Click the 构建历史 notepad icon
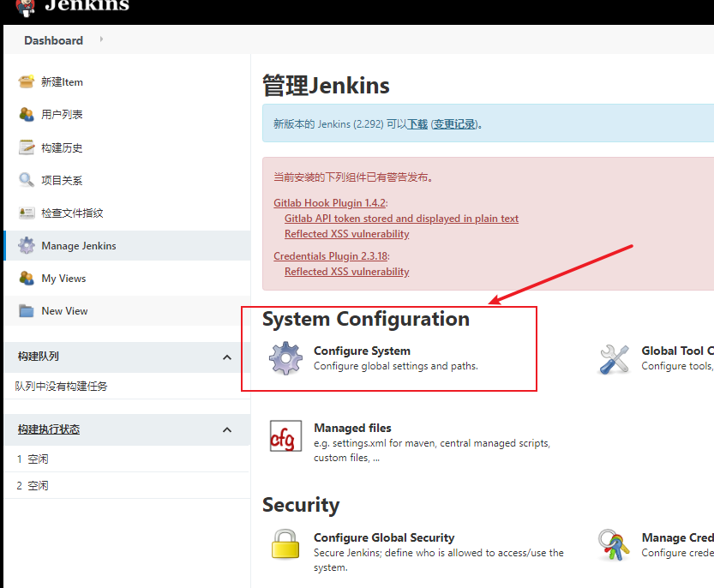Image resolution: width=714 pixels, height=588 pixels. click(24, 147)
